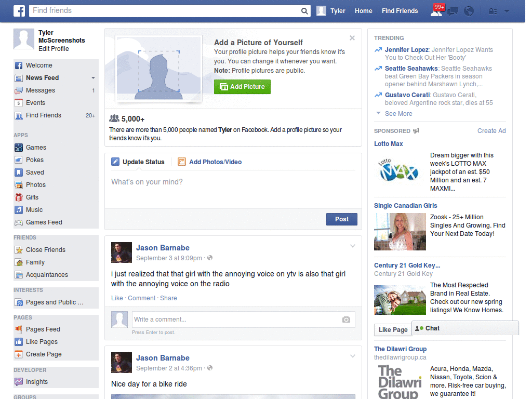Click the Pokes app icon
532x399 pixels.
coord(19,160)
